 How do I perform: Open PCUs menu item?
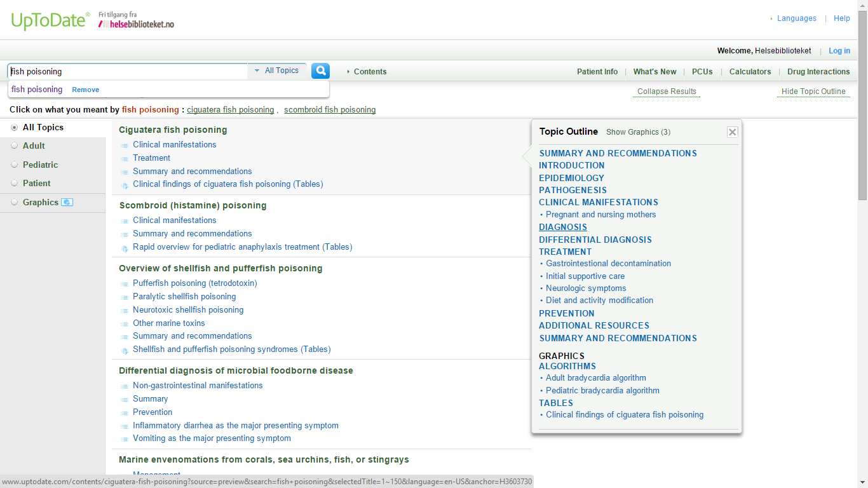point(702,72)
